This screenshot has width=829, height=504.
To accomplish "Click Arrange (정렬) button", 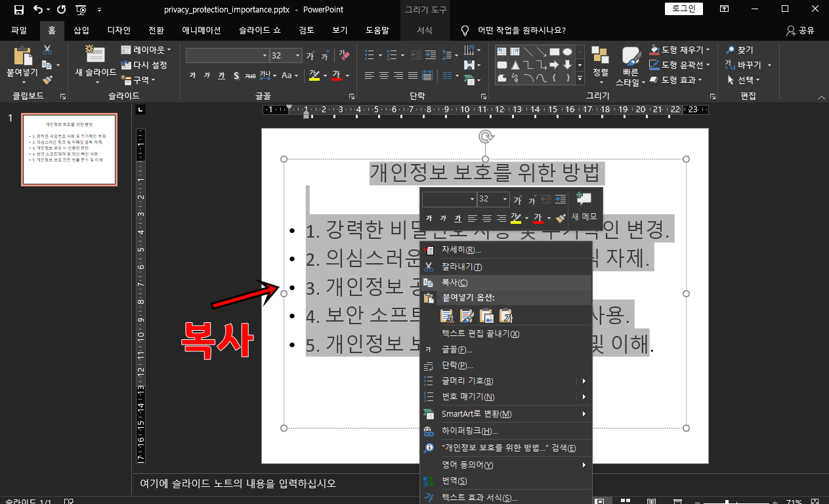I will [600, 64].
